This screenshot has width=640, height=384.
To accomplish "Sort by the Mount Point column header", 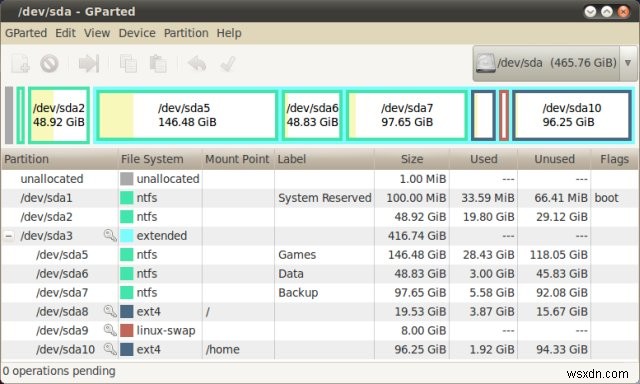I will [x=238, y=159].
